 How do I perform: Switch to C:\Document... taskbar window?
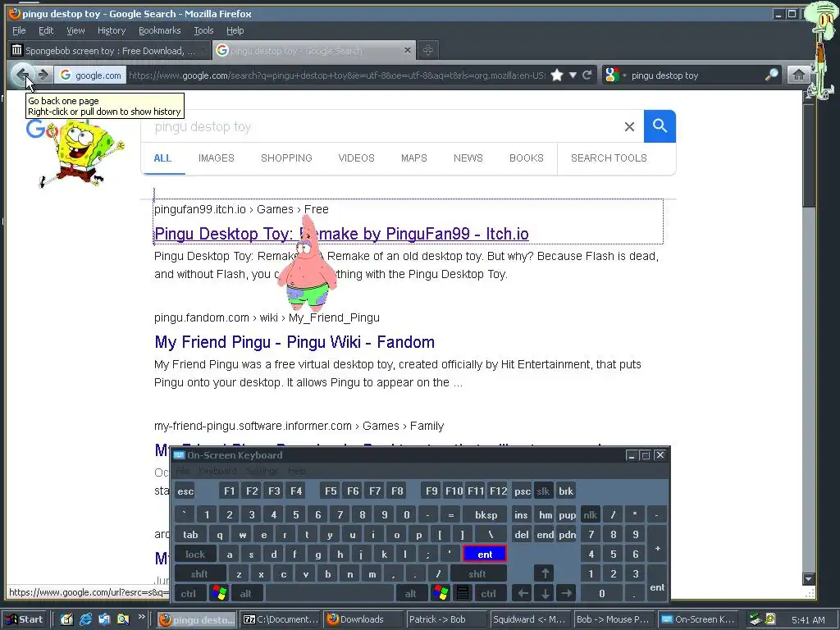[x=281, y=619]
